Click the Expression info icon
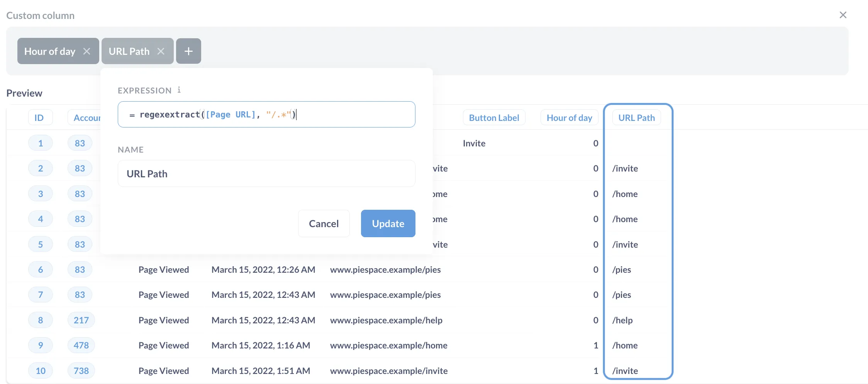The height and width of the screenshot is (384, 868). [x=179, y=90]
